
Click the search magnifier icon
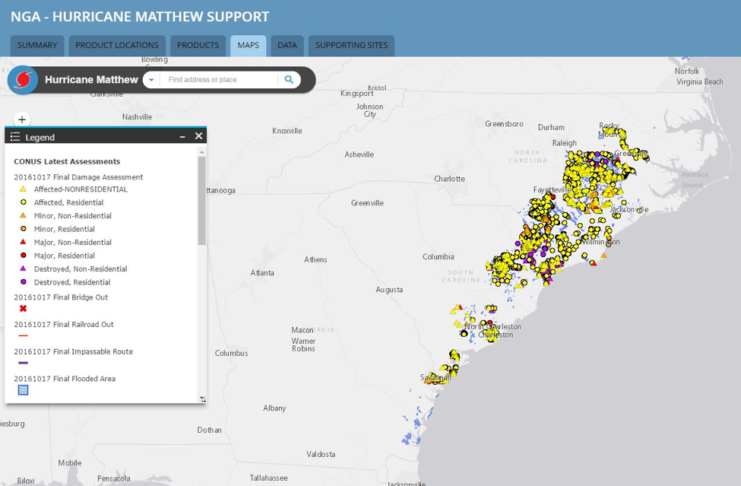(x=289, y=80)
